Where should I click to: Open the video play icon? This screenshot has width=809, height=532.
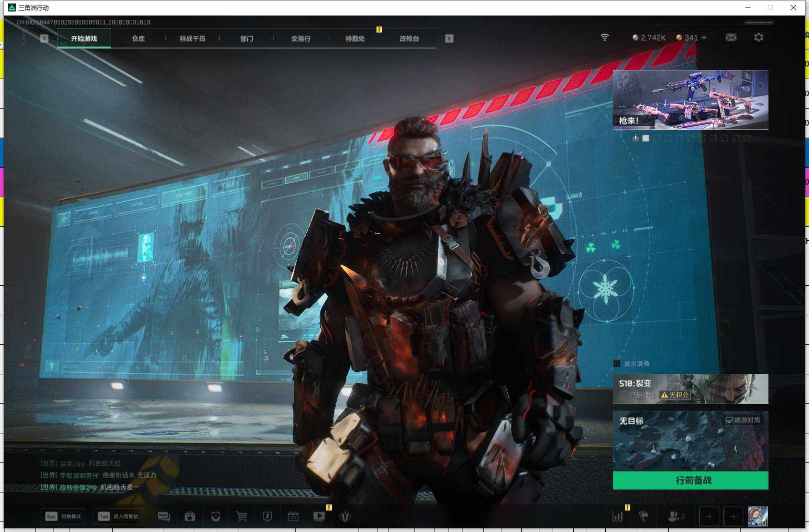click(319, 516)
